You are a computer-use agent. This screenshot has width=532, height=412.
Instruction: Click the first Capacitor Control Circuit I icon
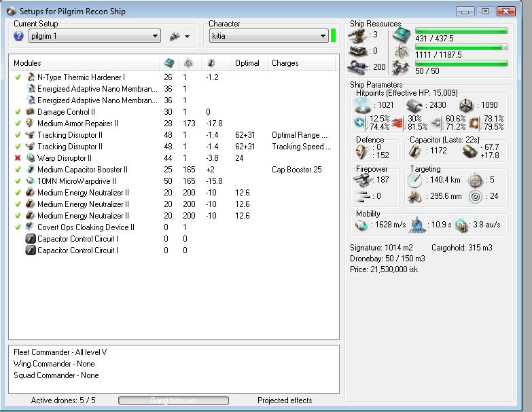tap(30, 239)
